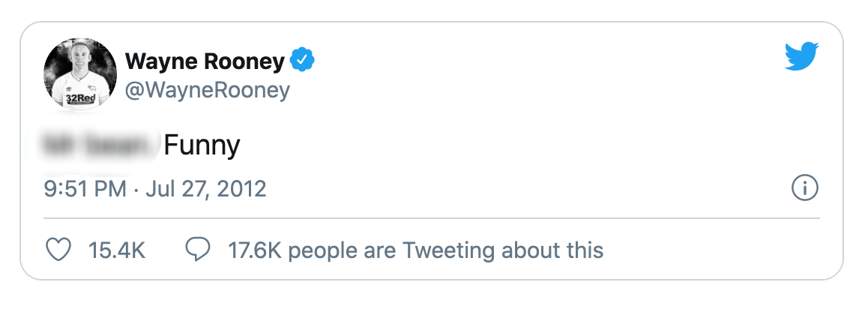Click the dot separator in the timestamp

tap(136, 189)
